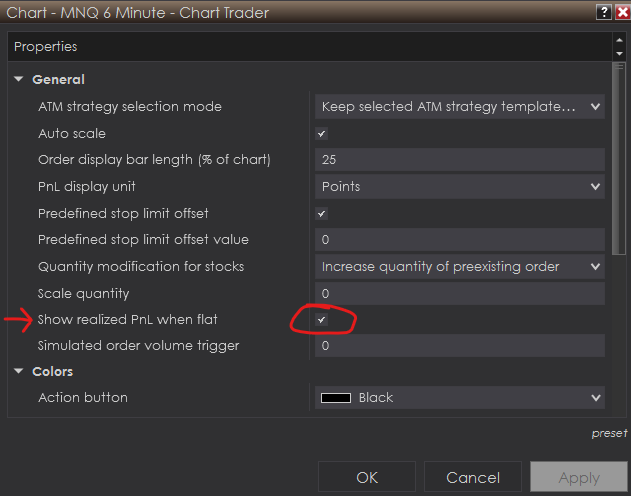This screenshot has width=631, height=496.
Task: Click the Scale quantity input field
Action: [x=460, y=293]
